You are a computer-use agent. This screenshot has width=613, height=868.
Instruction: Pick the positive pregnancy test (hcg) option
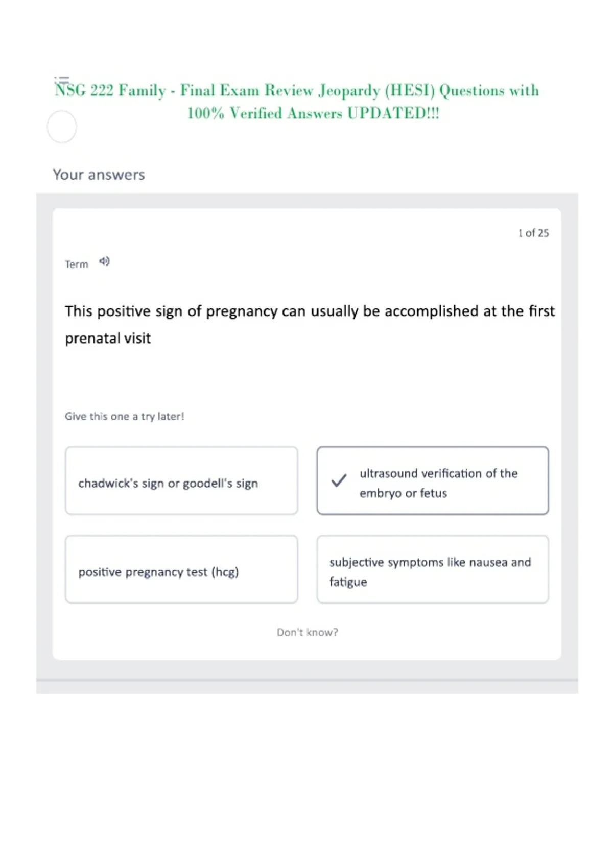(181, 569)
